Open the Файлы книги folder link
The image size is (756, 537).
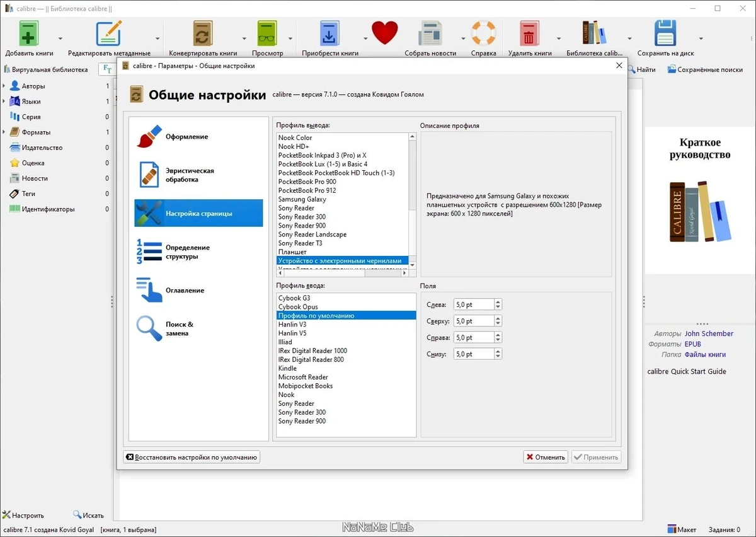[x=705, y=354]
